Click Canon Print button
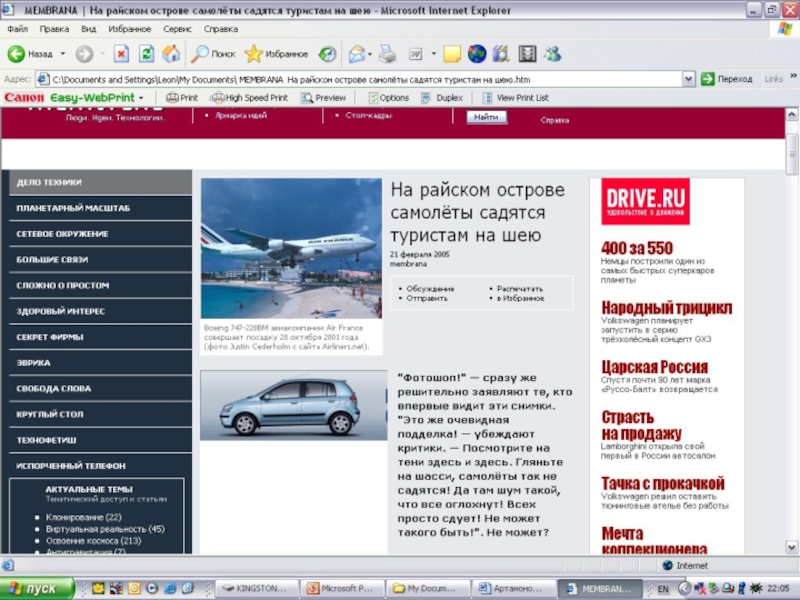Screen dimensions: 800x600 [x=182, y=97]
